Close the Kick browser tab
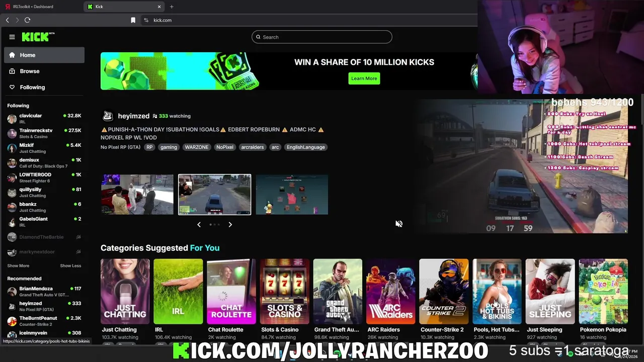This screenshot has width=644, height=362. pyautogui.click(x=159, y=7)
